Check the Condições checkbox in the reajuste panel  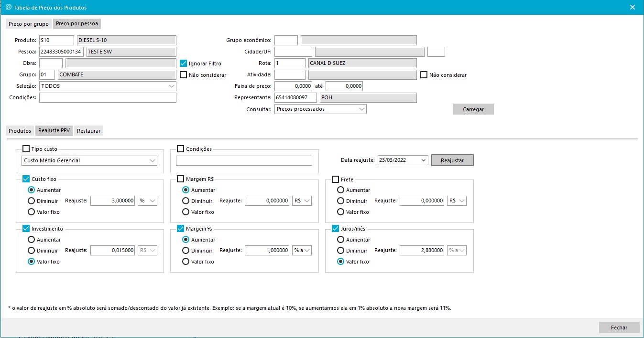180,149
